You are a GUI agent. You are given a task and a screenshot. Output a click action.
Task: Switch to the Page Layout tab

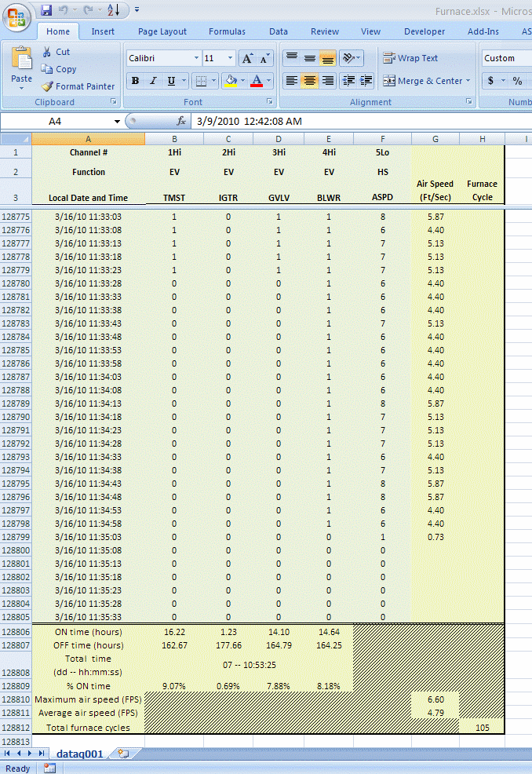[162, 31]
